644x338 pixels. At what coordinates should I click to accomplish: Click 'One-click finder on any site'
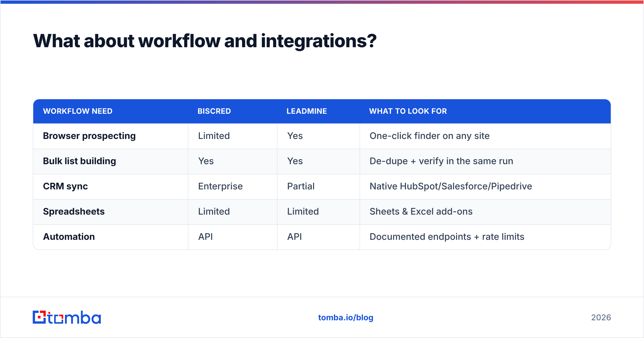click(x=430, y=136)
